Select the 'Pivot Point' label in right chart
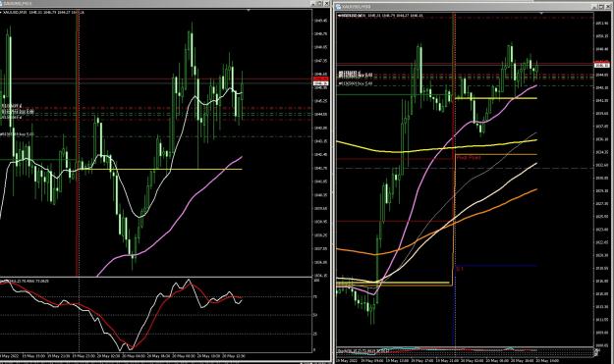Screen dimensions: 614x364 click(x=469, y=158)
